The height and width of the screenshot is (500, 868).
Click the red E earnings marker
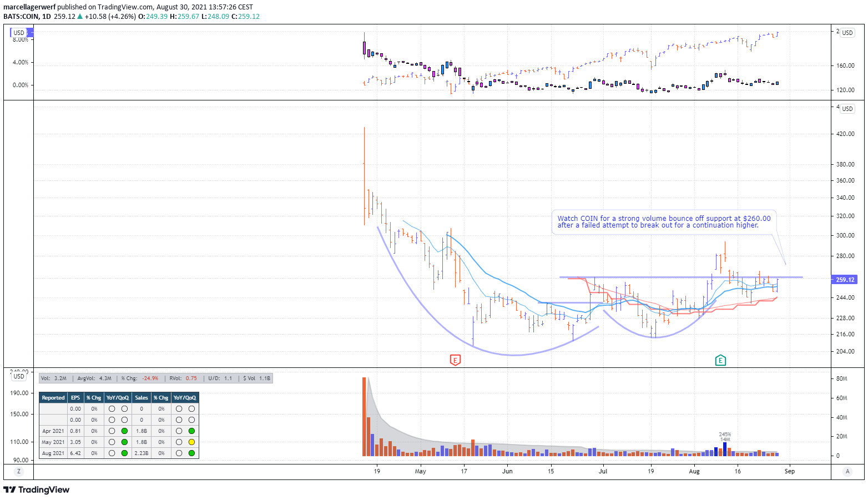(455, 360)
